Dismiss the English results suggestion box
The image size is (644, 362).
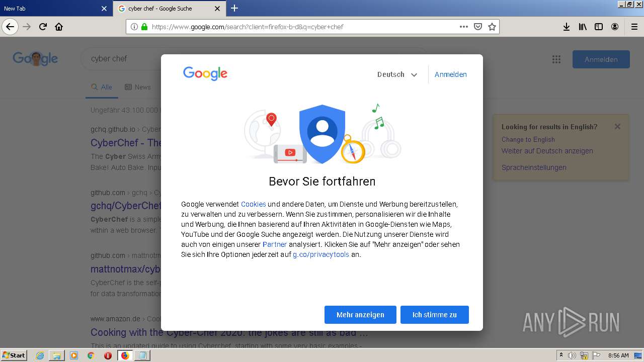(x=617, y=127)
